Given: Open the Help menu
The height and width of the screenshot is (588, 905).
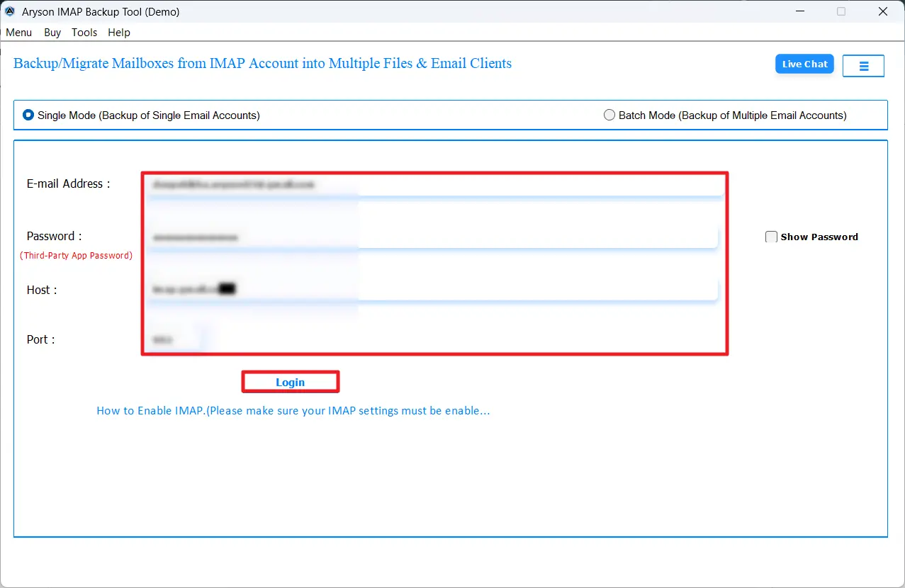Looking at the screenshot, I should point(119,33).
